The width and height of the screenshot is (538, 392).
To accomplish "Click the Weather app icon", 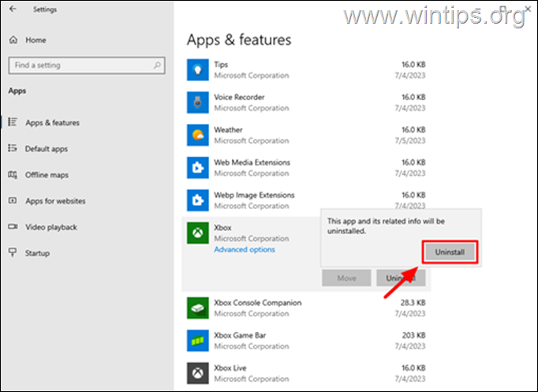I will (x=198, y=135).
